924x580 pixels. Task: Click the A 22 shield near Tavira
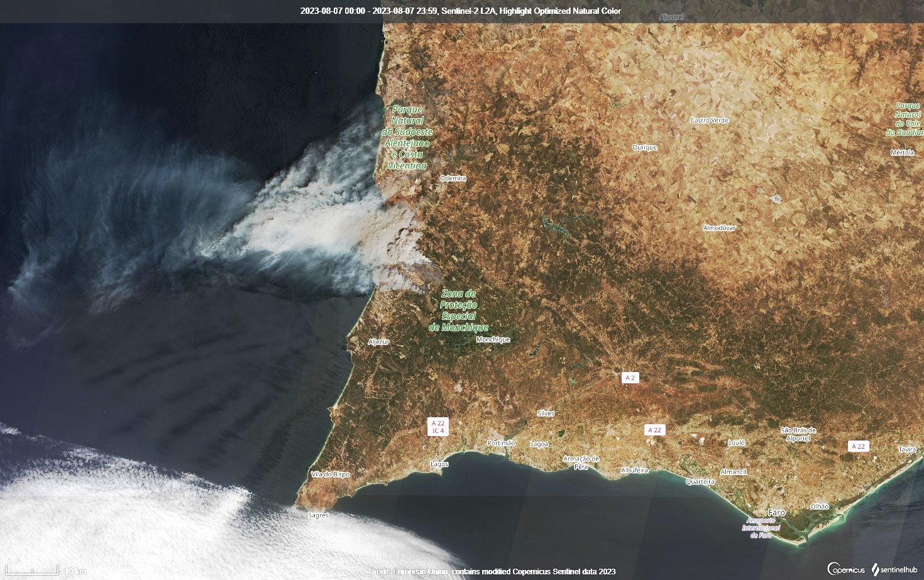pos(858,446)
